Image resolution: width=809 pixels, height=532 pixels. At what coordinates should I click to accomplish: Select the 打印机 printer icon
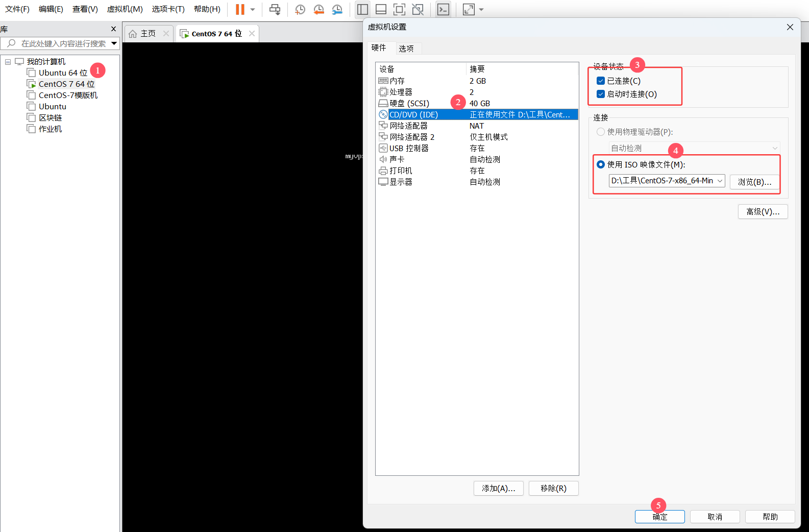[383, 171]
